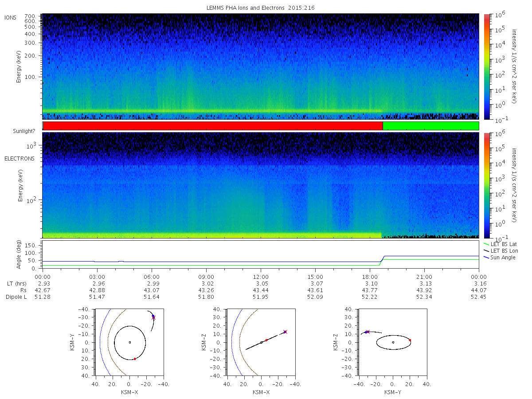Click the electrons spectrogram panel

pos(261,185)
